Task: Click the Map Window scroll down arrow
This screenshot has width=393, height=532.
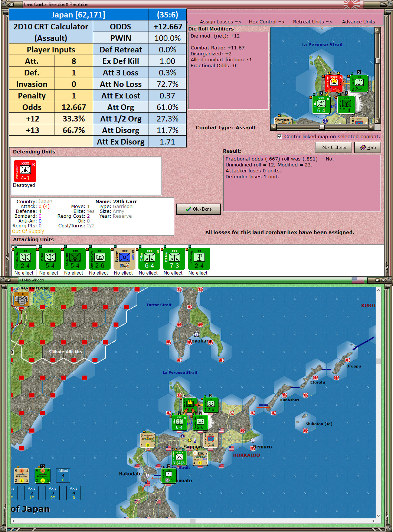Action: (x=379, y=516)
